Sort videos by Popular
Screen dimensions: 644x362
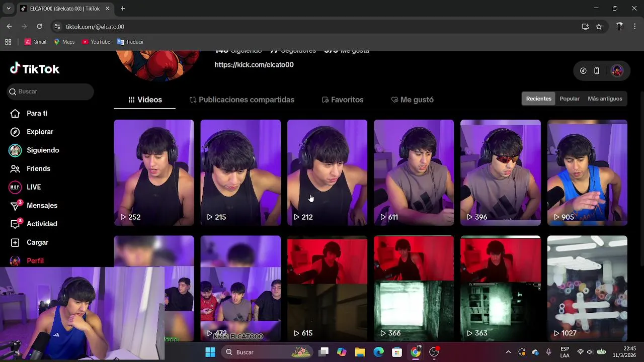coord(570,99)
